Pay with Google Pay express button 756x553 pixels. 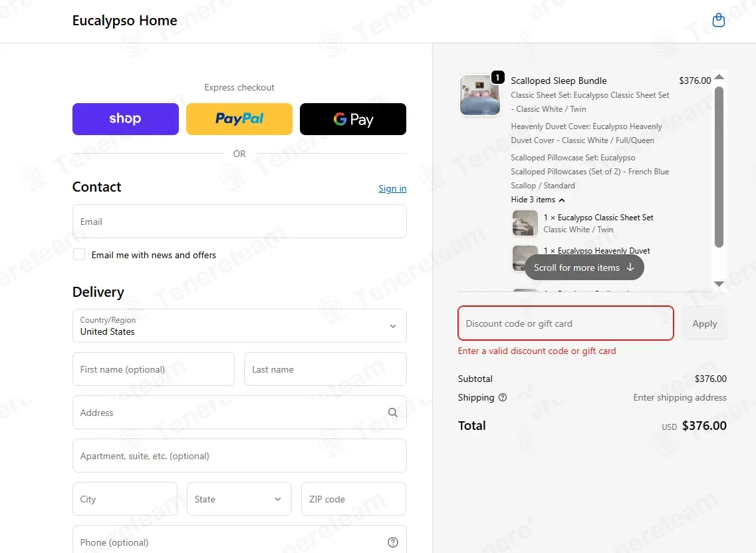(x=353, y=118)
